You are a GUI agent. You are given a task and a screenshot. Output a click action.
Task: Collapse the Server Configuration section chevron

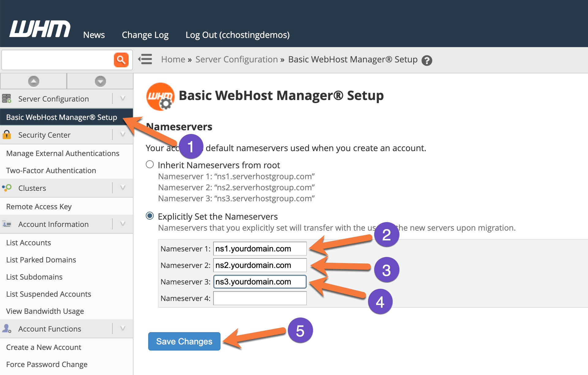pyautogui.click(x=123, y=98)
